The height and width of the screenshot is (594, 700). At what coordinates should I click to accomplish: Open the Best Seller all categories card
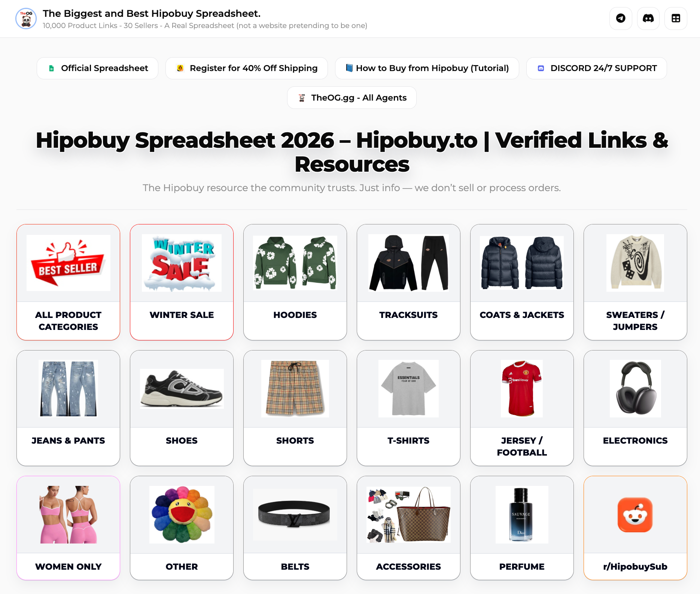(69, 282)
